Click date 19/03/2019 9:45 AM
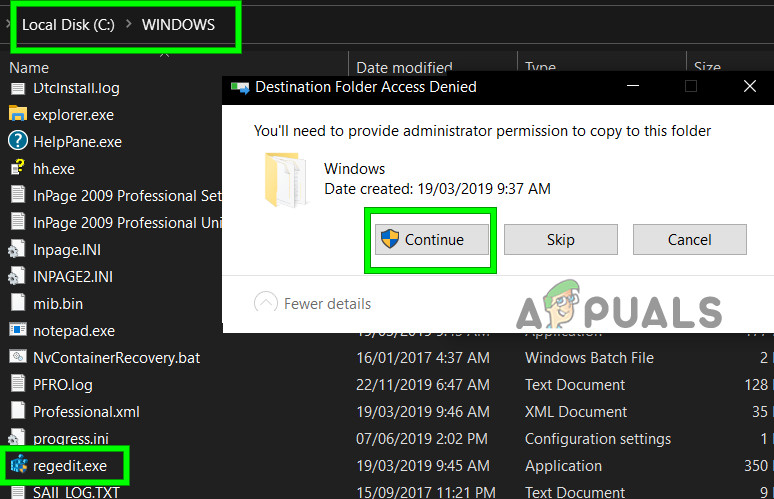Viewport: 774px width, 499px height. coord(423,465)
